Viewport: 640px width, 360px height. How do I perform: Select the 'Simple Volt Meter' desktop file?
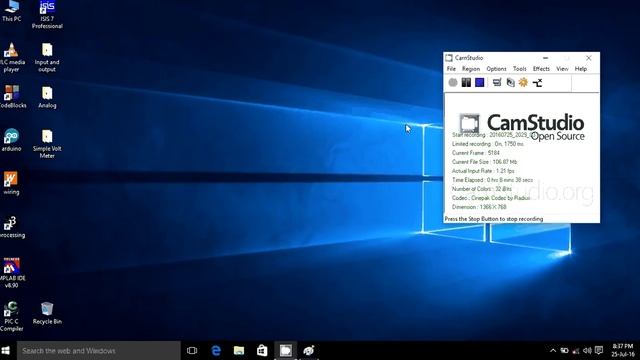click(47, 144)
